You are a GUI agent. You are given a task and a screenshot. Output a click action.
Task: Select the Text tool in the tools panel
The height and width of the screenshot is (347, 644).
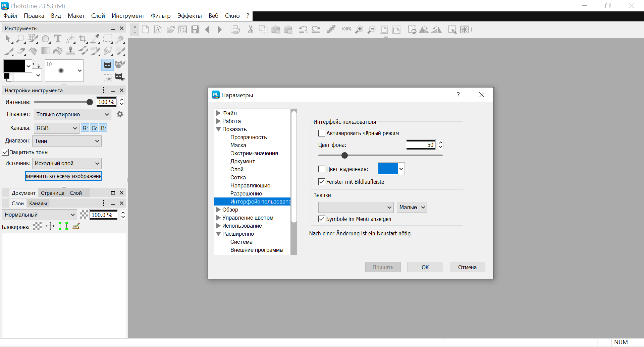[58, 39]
